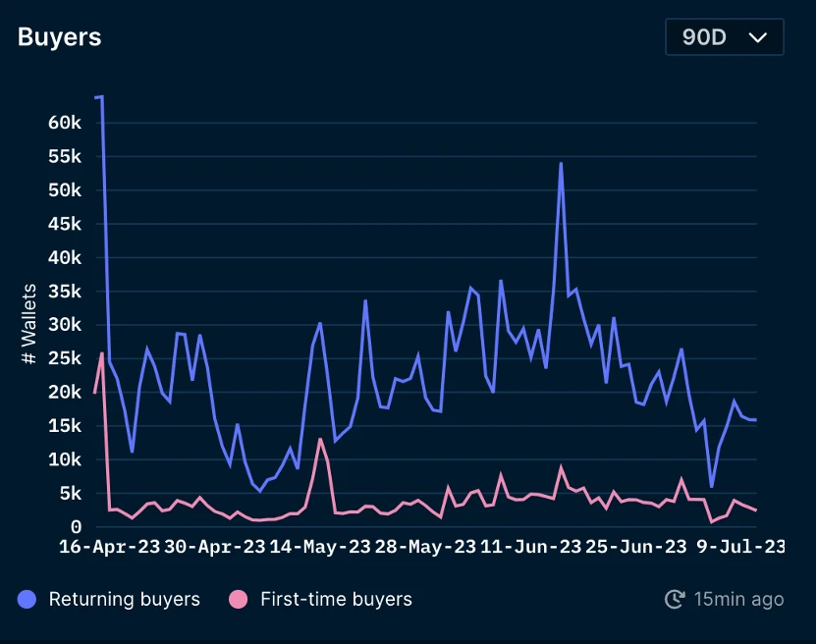
Task: Toggle the Returning buyers series label
Action: tap(124, 599)
